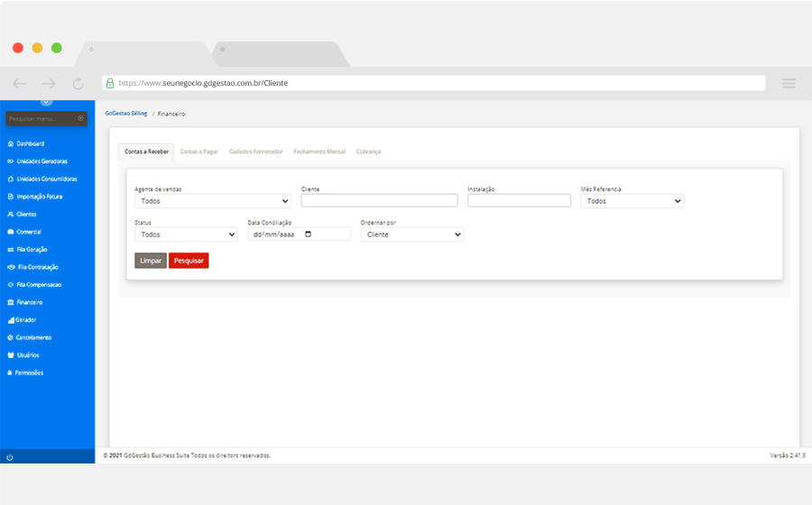Click the Fila Geração sidebar icon

click(10, 250)
